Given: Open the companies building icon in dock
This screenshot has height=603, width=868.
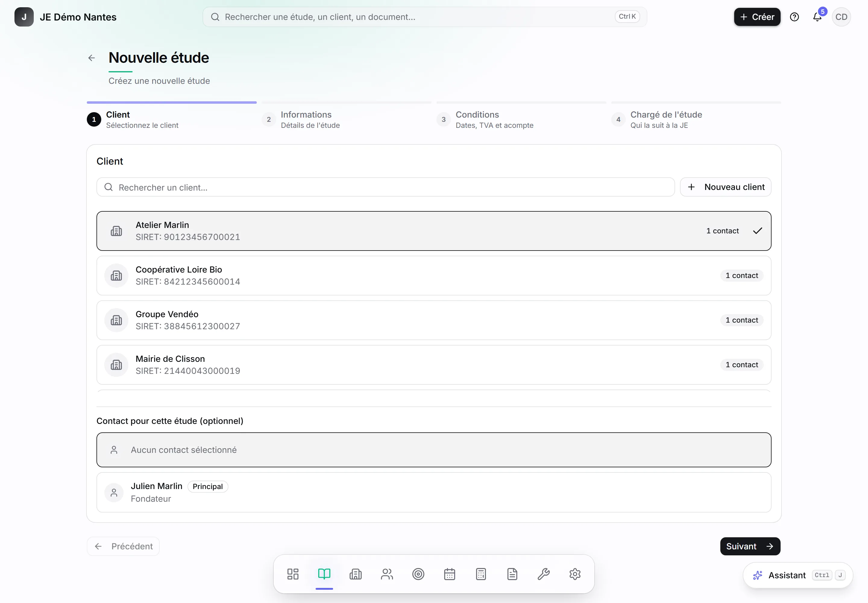Looking at the screenshot, I should [355, 574].
